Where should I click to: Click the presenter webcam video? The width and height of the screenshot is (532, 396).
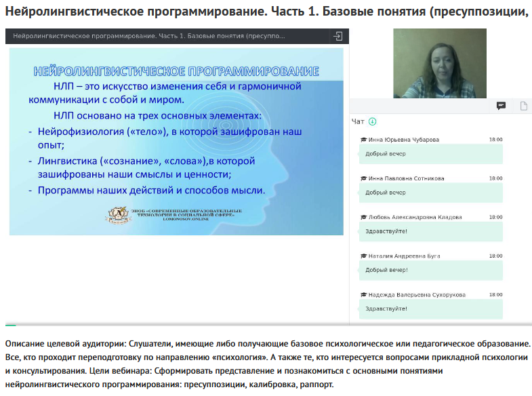440,64
